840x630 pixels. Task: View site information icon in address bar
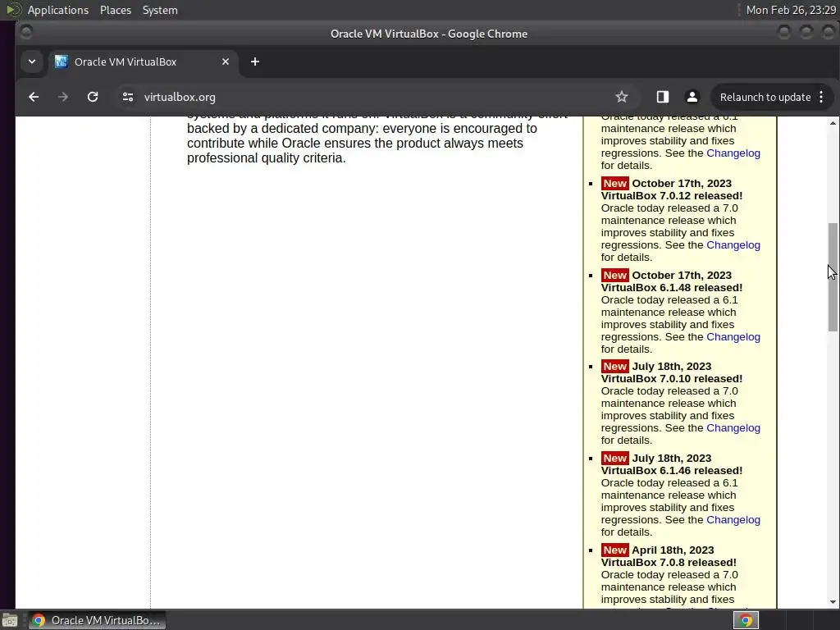click(127, 97)
